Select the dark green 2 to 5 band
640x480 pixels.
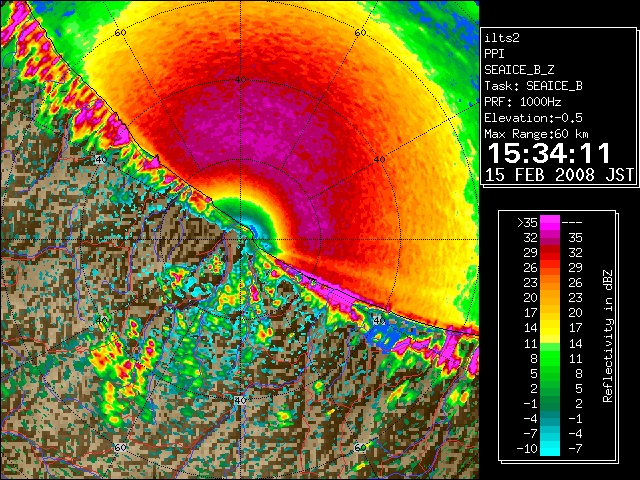550,388
